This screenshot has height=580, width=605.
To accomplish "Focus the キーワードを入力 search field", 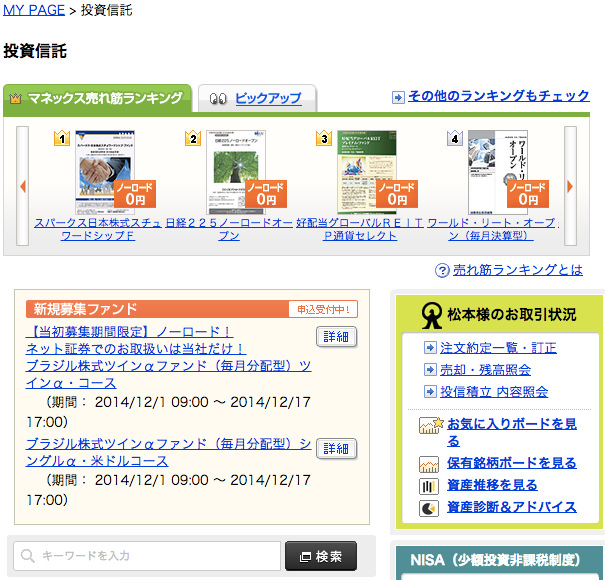I will [147, 556].
